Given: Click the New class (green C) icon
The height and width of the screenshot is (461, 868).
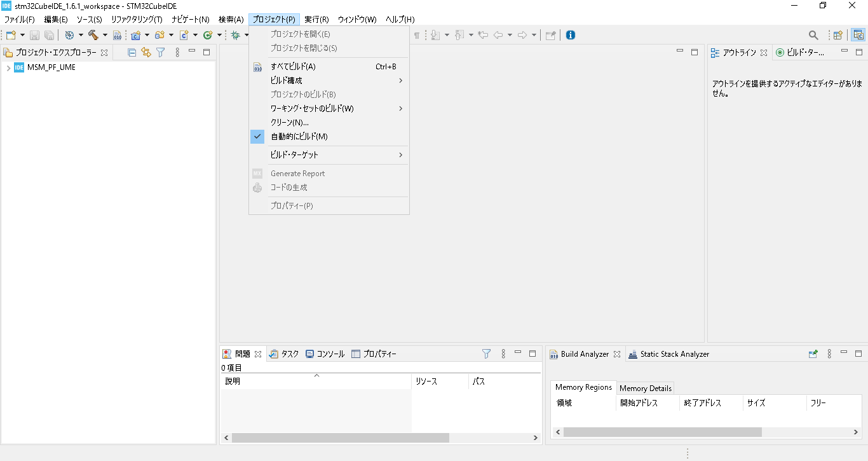Looking at the screenshot, I should tap(207, 35).
